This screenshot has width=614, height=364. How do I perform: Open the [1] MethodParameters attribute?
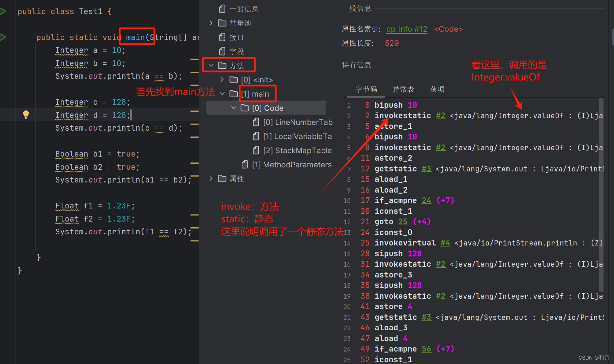coord(292,165)
